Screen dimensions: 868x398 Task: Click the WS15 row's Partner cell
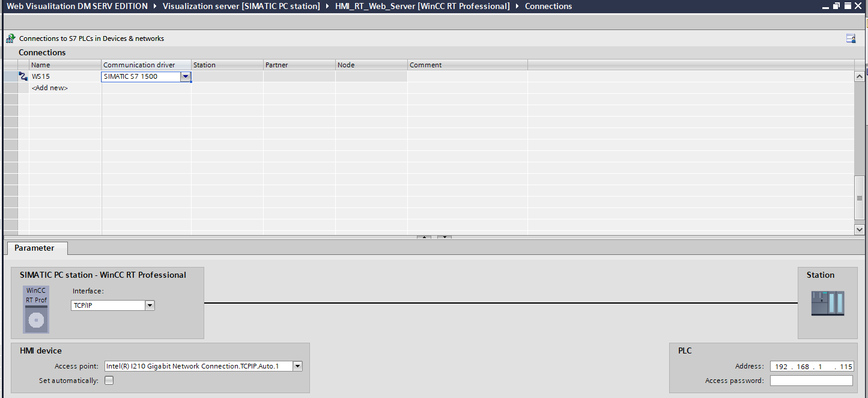point(299,76)
